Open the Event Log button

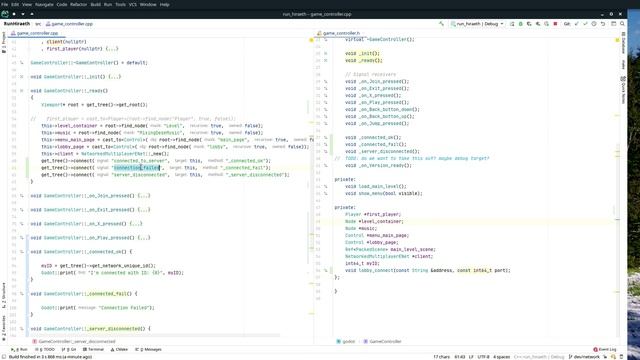click(605, 349)
